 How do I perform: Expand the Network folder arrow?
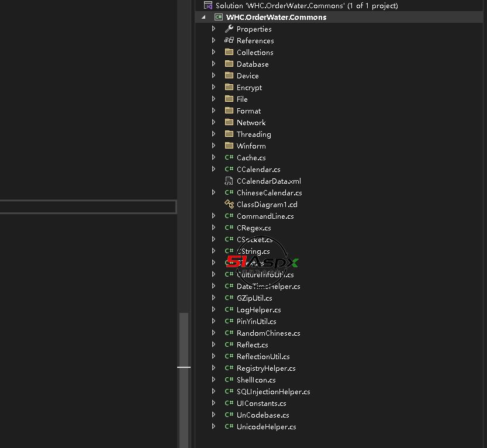214,122
